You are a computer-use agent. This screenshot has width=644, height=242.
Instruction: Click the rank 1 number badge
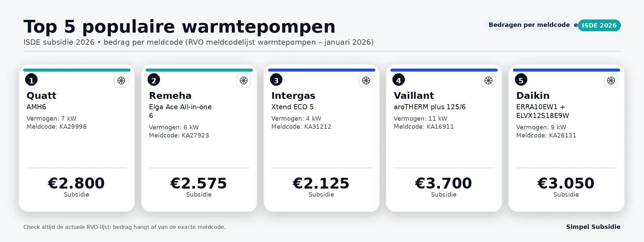31,80
